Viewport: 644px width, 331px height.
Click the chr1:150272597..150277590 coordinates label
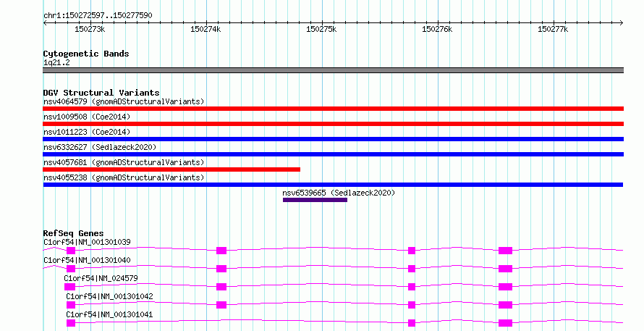[98, 16]
